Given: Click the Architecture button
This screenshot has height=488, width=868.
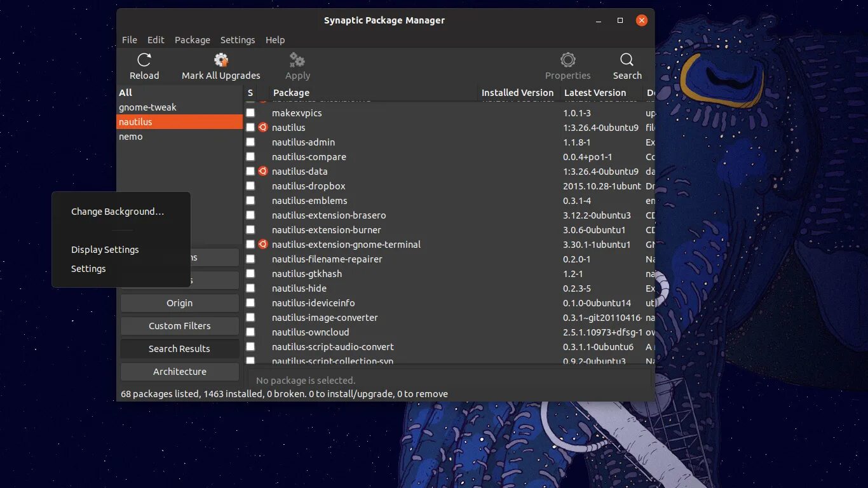Looking at the screenshot, I should click(180, 372).
